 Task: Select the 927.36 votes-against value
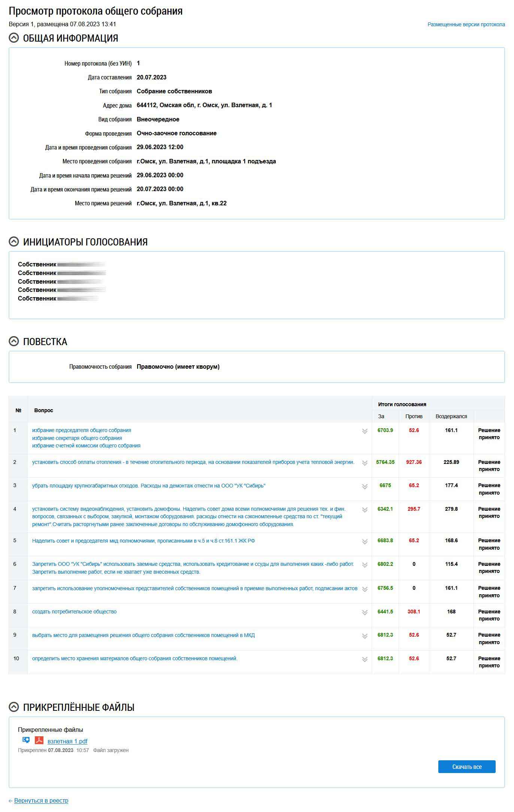[x=414, y=462]
